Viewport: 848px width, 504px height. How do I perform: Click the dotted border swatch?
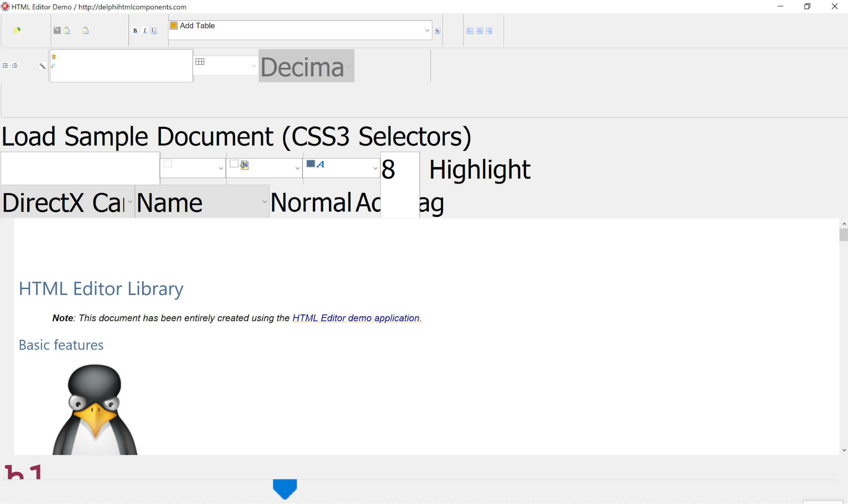click(168, 164)
